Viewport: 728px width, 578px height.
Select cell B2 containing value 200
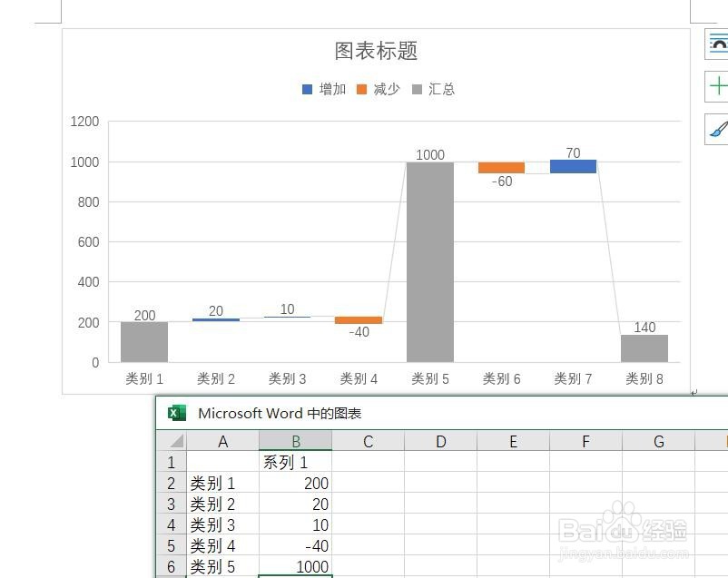pos(296,483)
